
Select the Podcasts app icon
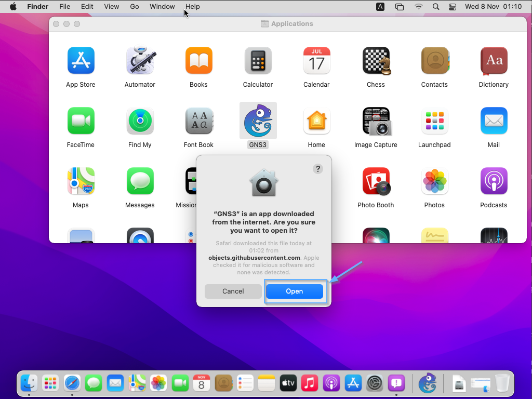coord(493,181)
